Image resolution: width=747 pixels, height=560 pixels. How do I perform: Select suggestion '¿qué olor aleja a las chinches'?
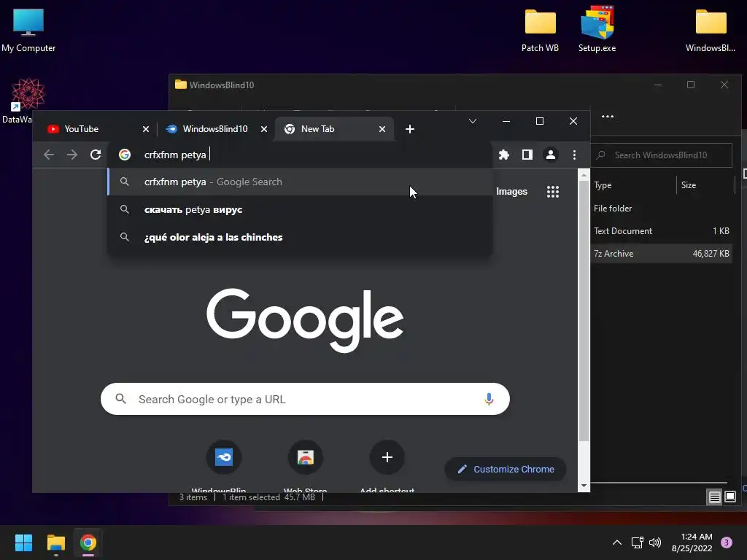pos(300,237)
